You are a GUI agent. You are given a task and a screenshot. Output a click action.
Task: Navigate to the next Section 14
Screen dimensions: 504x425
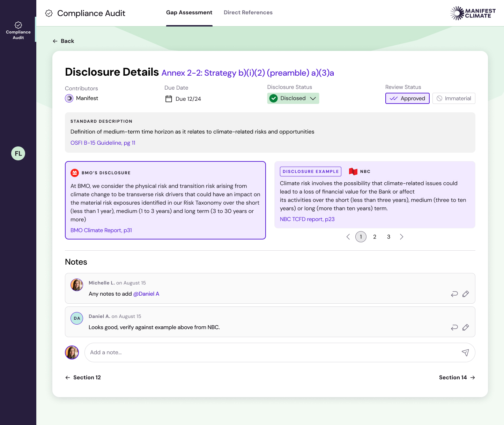[457, 378]
